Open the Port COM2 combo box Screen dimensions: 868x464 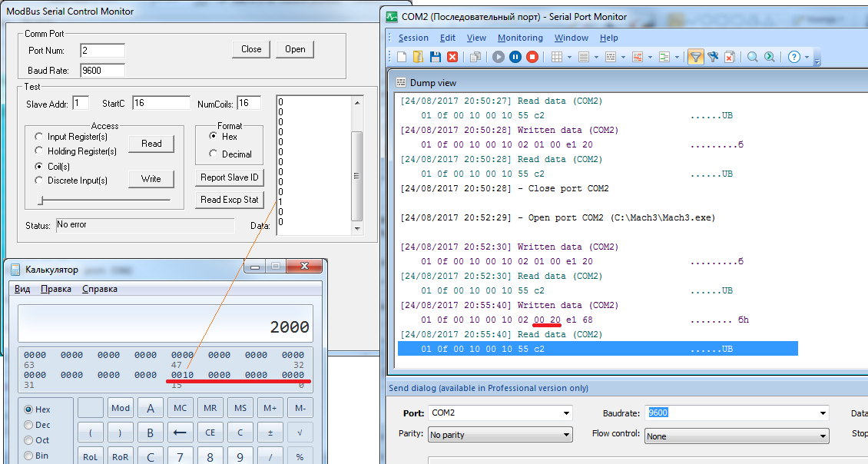click(500, 413)
